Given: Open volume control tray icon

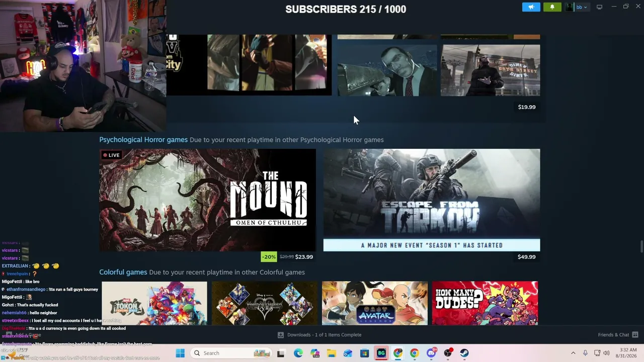Looking at the screenshot, I should (606, 353).
